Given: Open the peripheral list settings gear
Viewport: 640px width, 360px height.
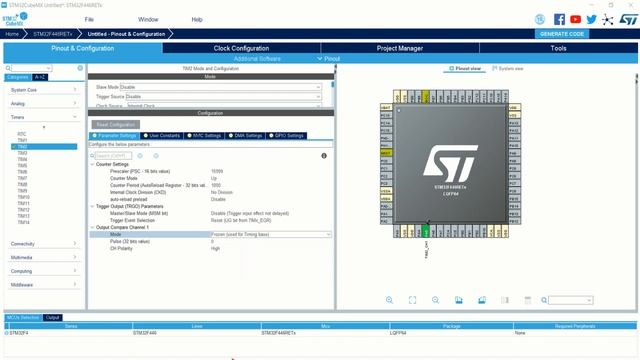Looking at the screenshot, I should tap(80, 68).
